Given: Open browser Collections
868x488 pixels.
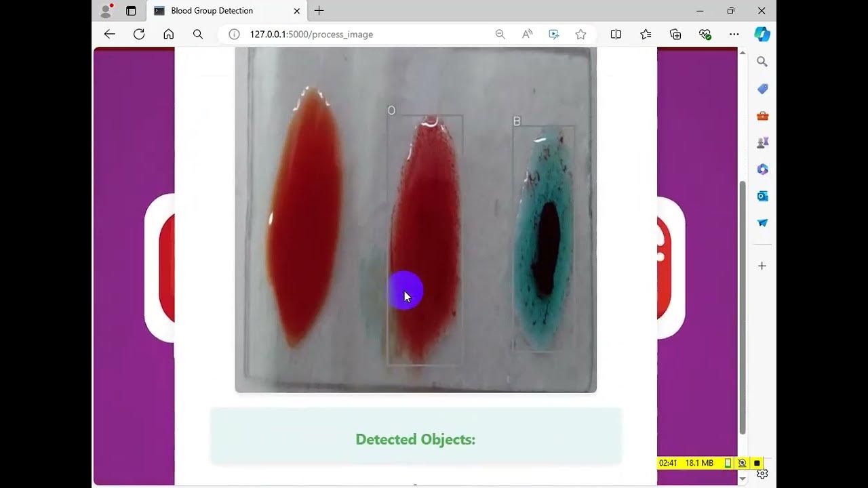Looking at the screenshot, I should pyautogui.click(x=675, y=34).
